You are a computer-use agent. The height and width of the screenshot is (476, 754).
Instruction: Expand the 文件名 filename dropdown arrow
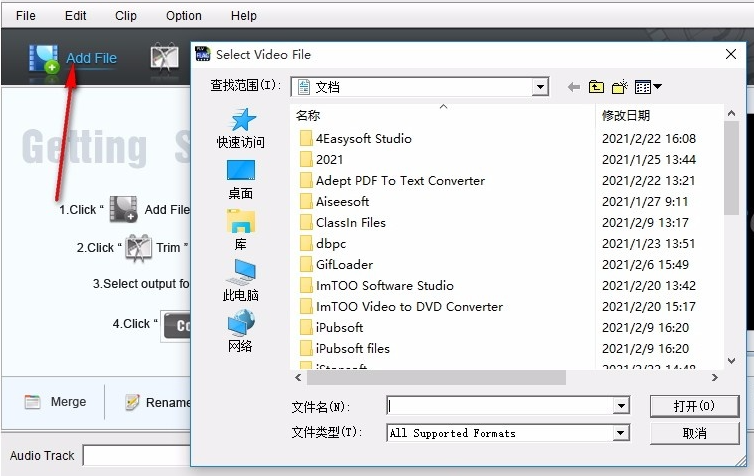(x=621, y=406)
